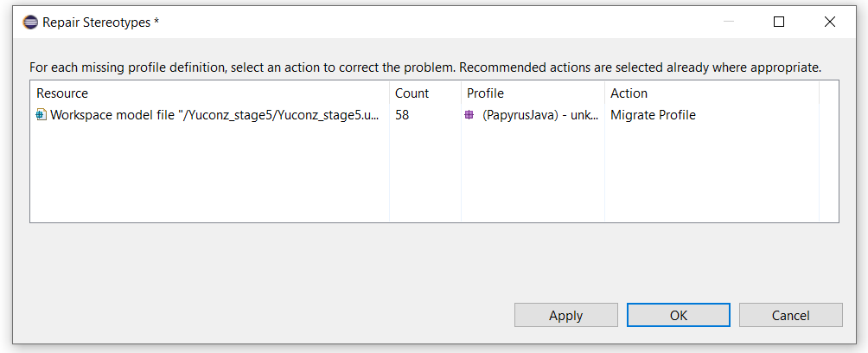Viewport: 868px width, 353px height.
Task: Select the Yuconz_stage5 workspace model row
Action: coord(424,115)
